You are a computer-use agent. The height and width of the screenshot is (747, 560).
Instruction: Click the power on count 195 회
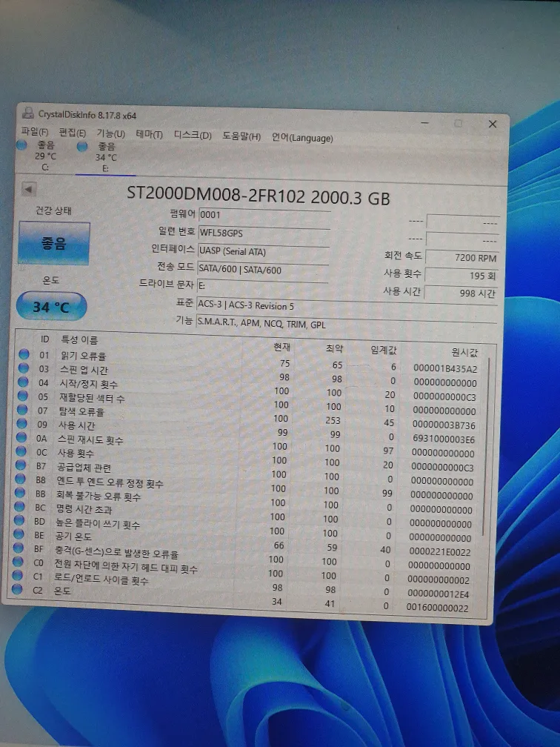(x=461, y=276)
